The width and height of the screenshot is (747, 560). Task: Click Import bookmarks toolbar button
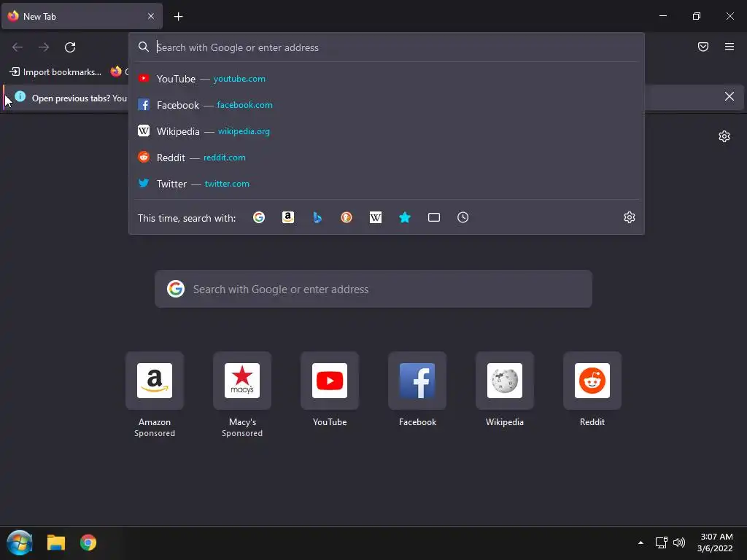point(55,72)
